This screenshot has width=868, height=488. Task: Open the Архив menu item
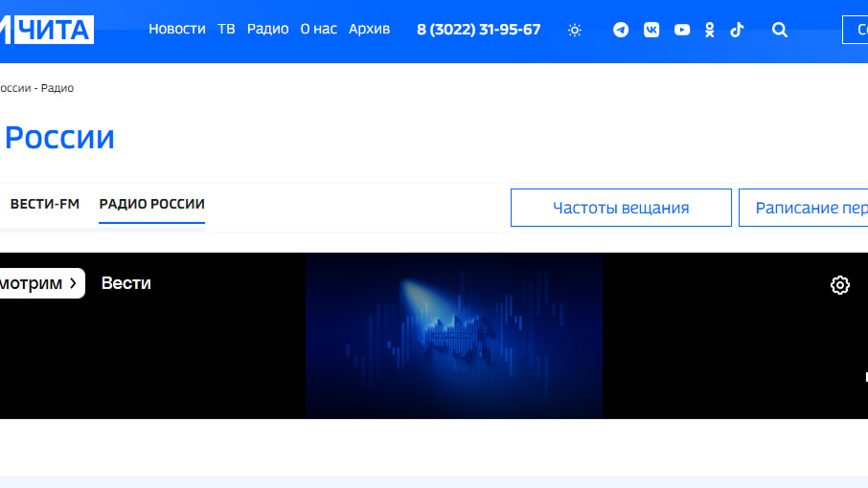pyautogui.click(x=369, y=29)
